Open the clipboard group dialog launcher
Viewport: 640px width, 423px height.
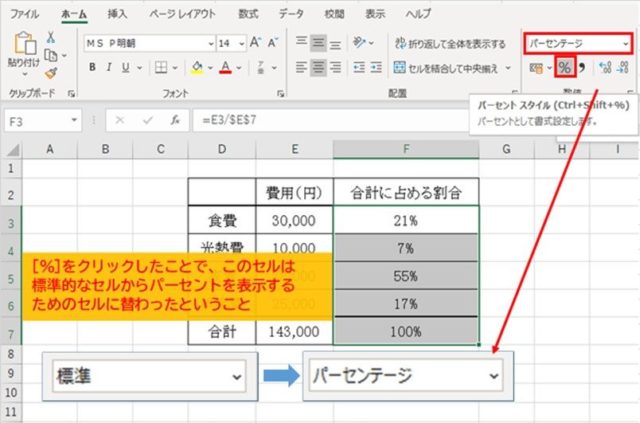(71, 94)
